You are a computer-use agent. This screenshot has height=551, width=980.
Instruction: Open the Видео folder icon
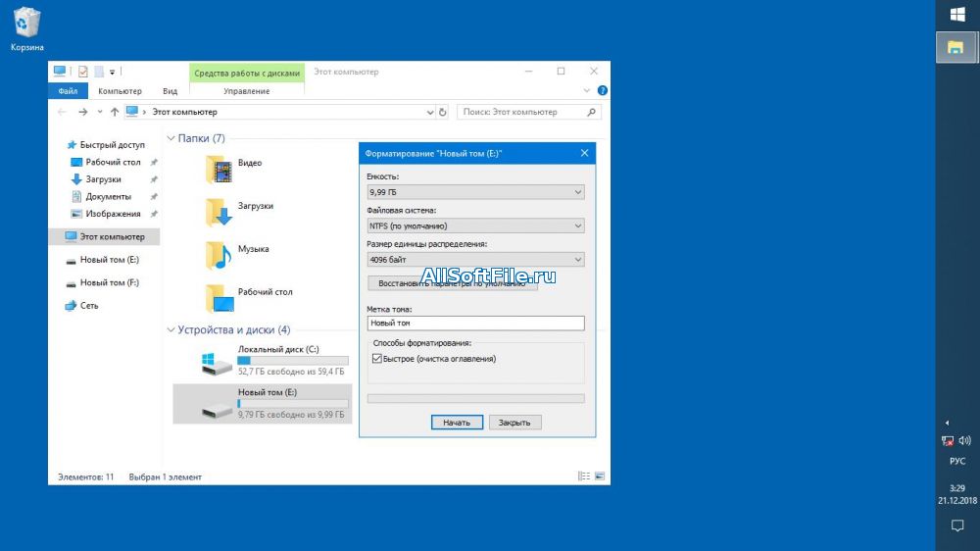tap(219, 170)
